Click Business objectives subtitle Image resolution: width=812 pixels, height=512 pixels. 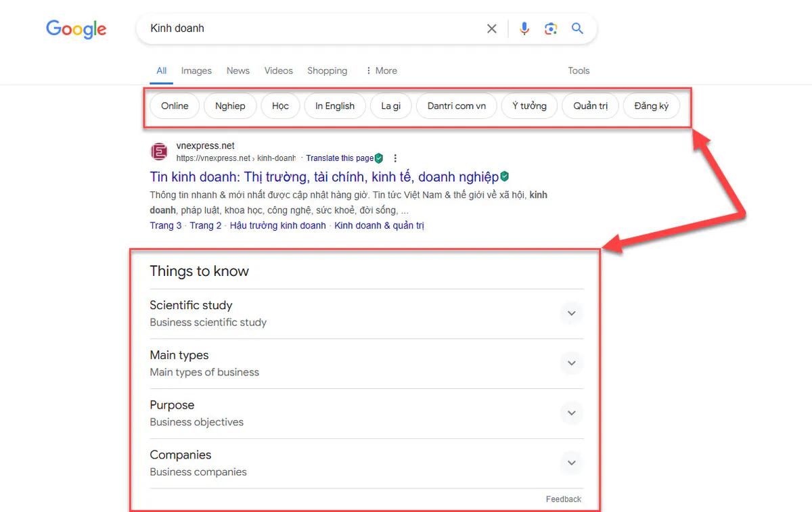(x=197, y=422)
